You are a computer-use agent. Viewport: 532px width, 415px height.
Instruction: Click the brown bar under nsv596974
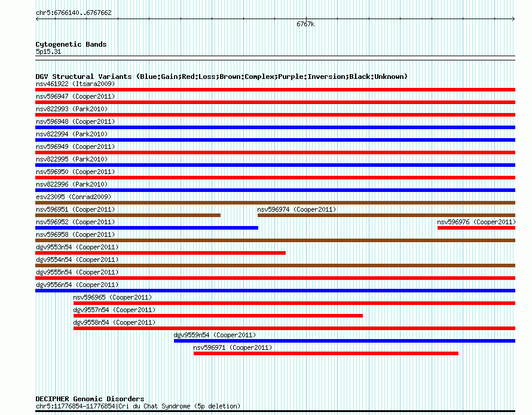[x=386, y=215]
